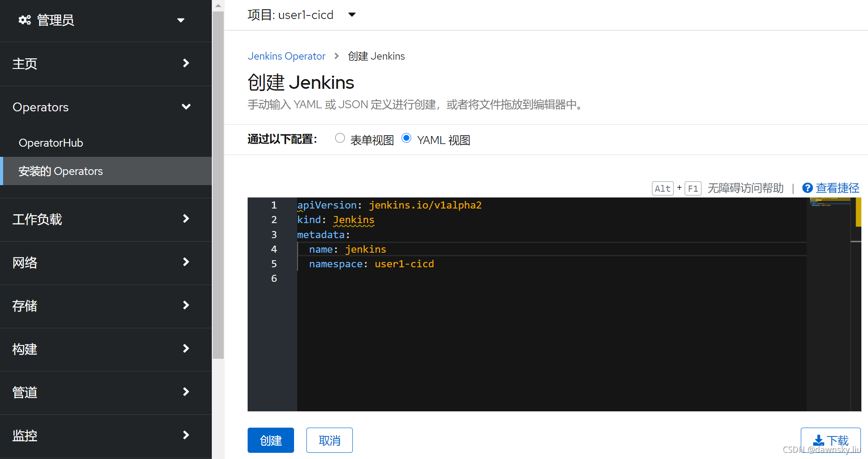
Task: Go to Jenkins Operator breadcrumb link
Action: coord(286,56)
